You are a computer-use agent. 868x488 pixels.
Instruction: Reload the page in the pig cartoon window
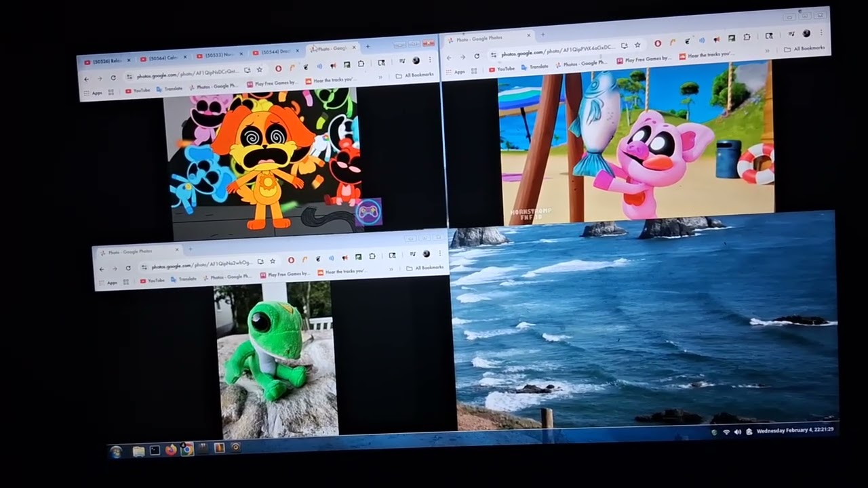(477, 56)
